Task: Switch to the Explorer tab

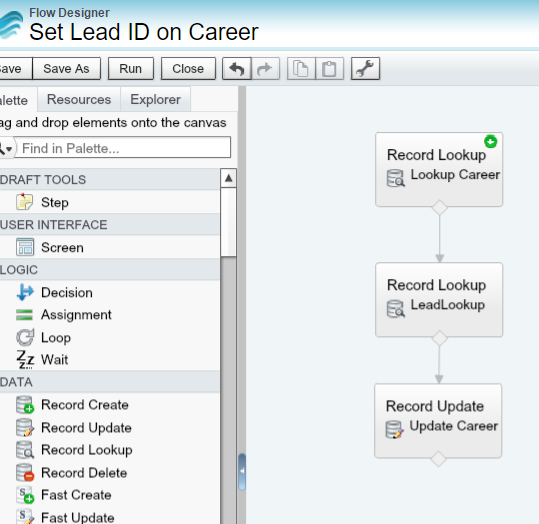Action: [x=155, y=99]
